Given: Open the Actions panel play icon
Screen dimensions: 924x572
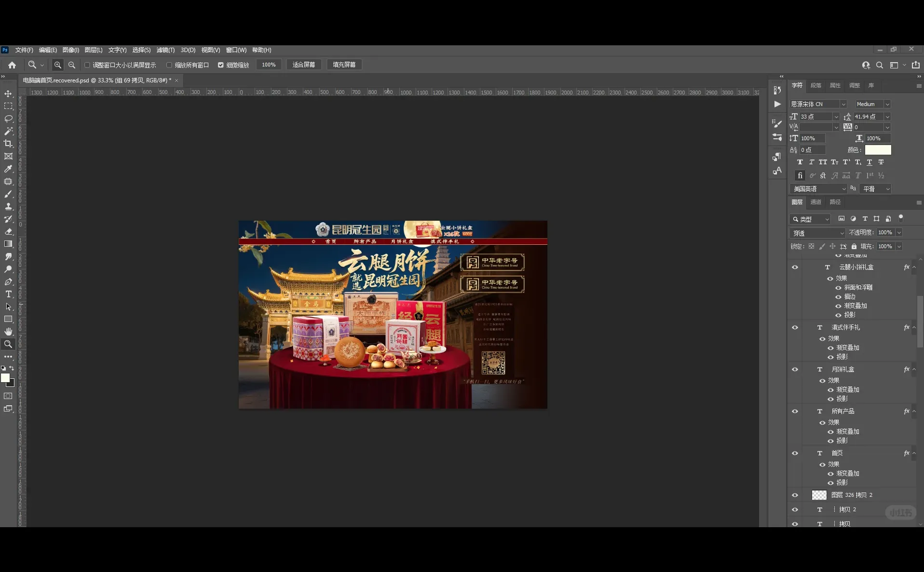Looking at the screenshot, I should coord(777,104).
